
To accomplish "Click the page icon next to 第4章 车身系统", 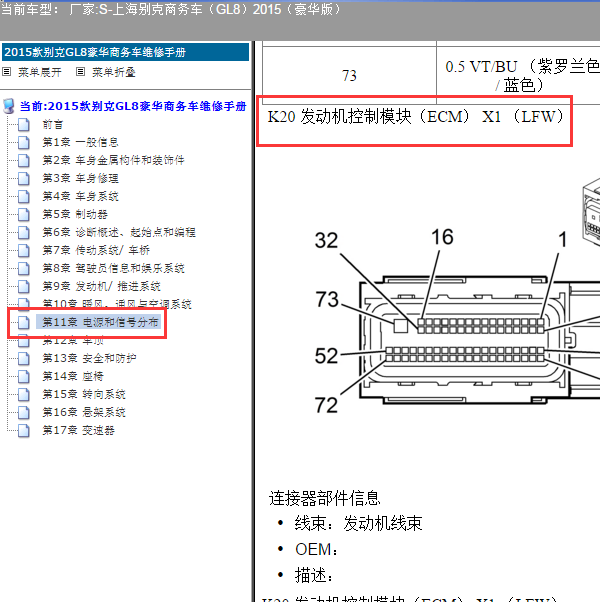I will (x=24, y=197).
